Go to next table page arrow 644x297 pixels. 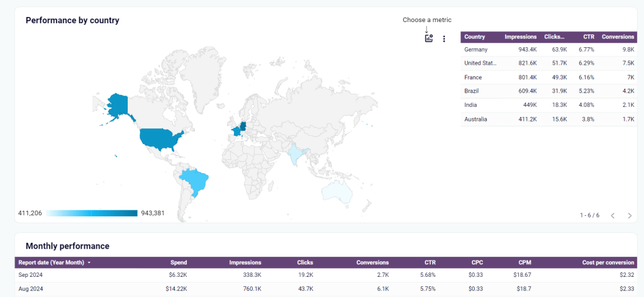[x=630, y=215]
